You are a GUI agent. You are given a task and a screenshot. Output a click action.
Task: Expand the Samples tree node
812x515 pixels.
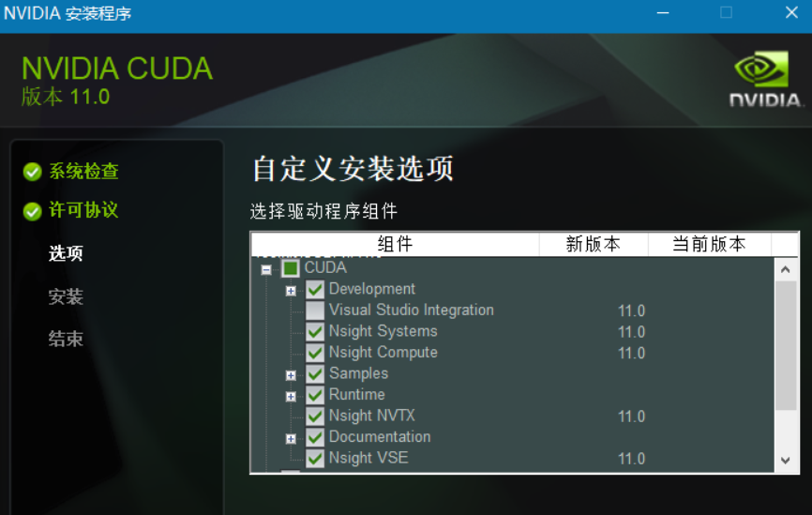(x=291, y=375)
